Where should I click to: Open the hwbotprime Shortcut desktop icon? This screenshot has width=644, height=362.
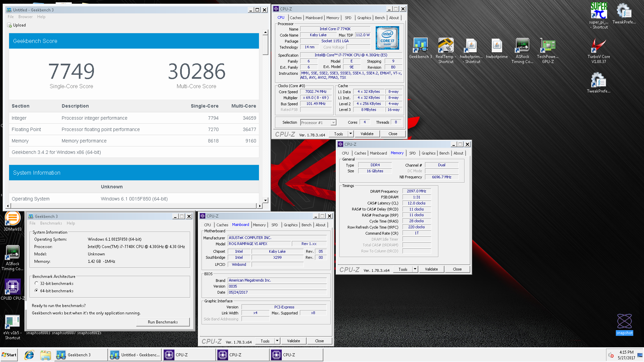pos(471,51)
